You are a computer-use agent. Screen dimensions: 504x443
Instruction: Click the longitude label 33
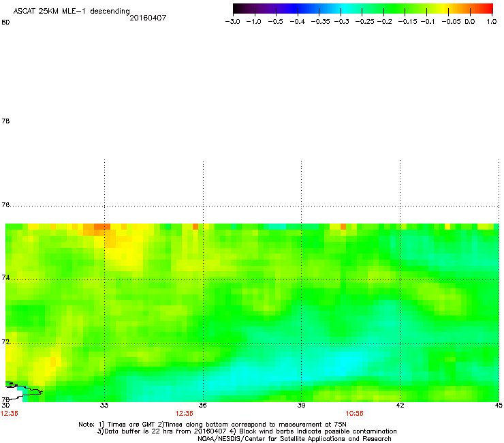[104, 405]
